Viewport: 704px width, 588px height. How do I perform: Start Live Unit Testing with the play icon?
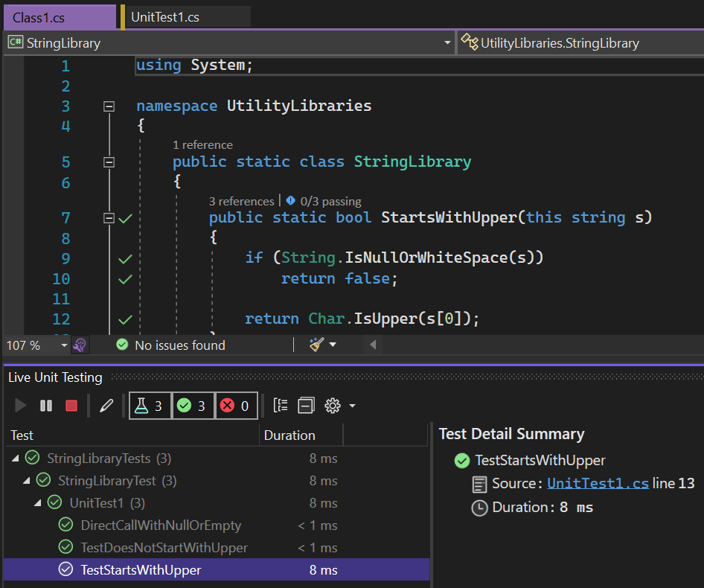tap(20, 405)
